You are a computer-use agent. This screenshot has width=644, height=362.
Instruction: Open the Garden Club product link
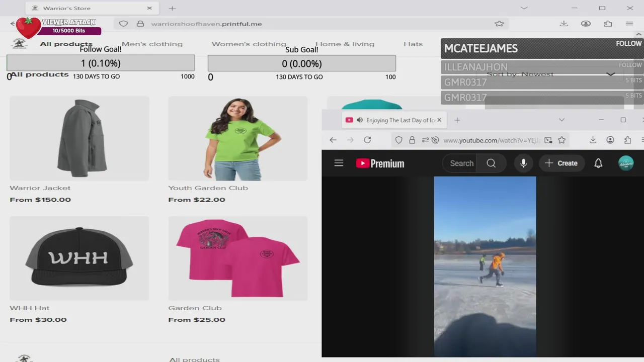195,308
